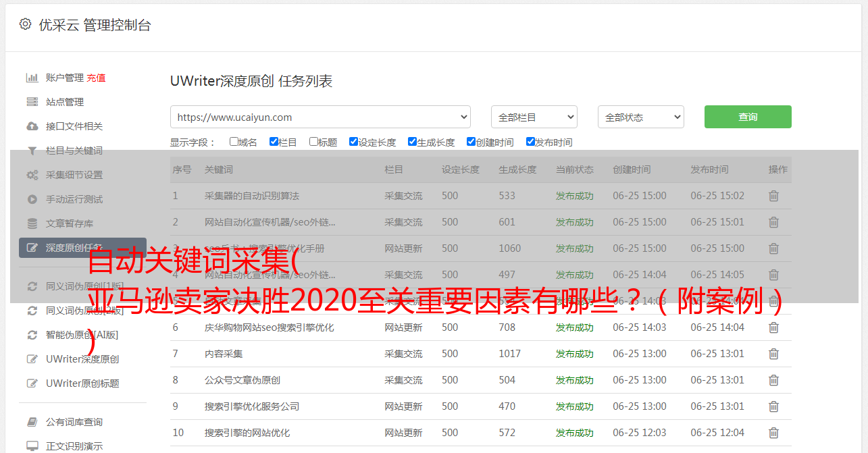
Task: Open 公有词库查询 in the sidebar
Action: click(74, 422)
